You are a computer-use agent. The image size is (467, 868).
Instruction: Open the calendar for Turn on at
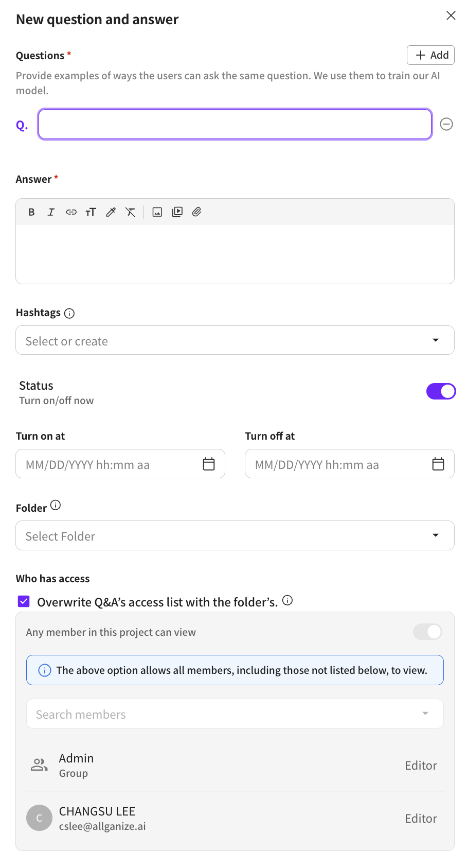[x=209, y=464]
